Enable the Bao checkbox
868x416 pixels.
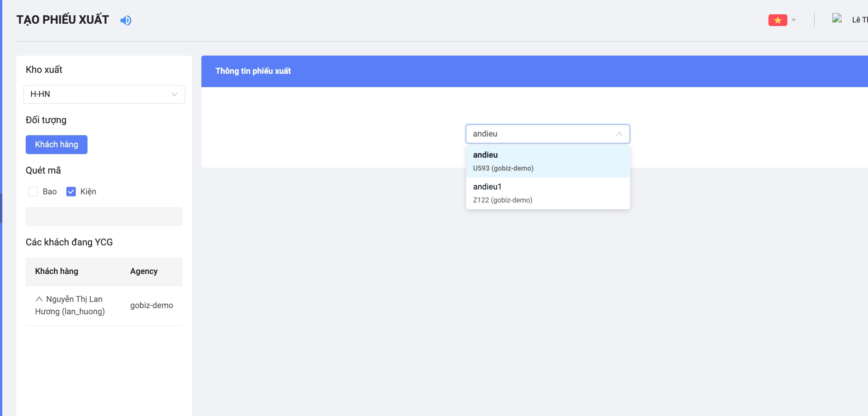[34, 192]
